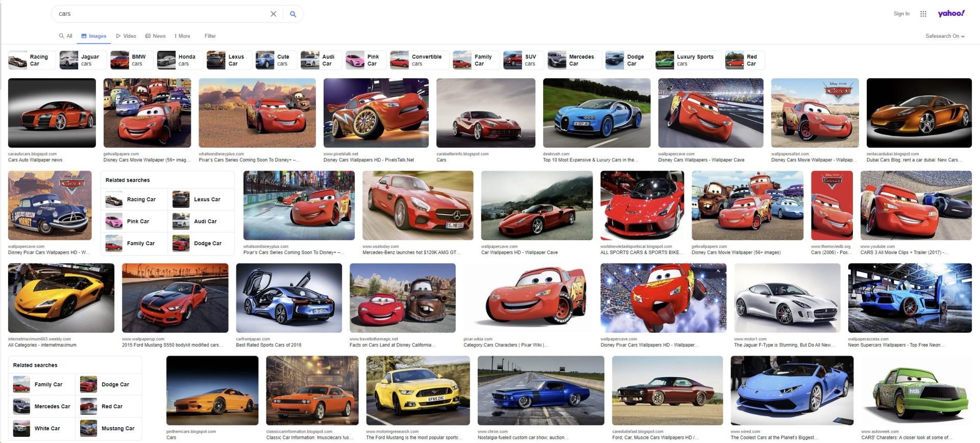Image resolution: width=980 pixels, height=443 pixels.
Task: Click inside the cars search field
Action: (x=163, y=14)
